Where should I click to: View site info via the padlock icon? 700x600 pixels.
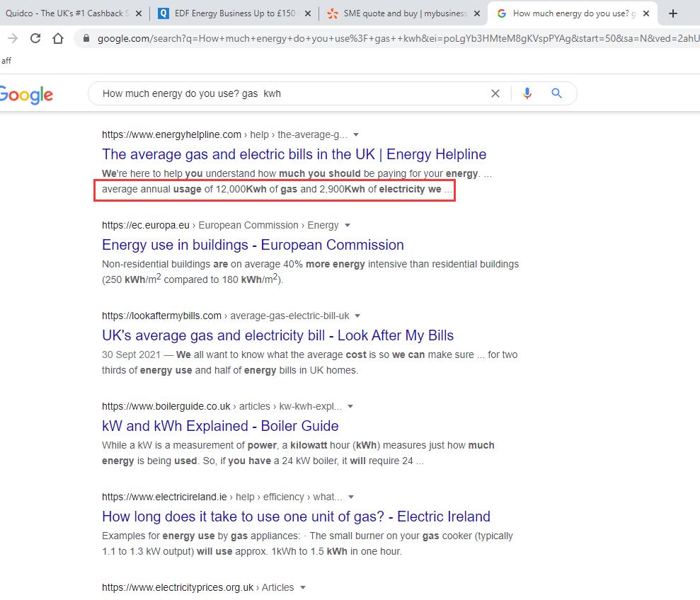(86, 38)
